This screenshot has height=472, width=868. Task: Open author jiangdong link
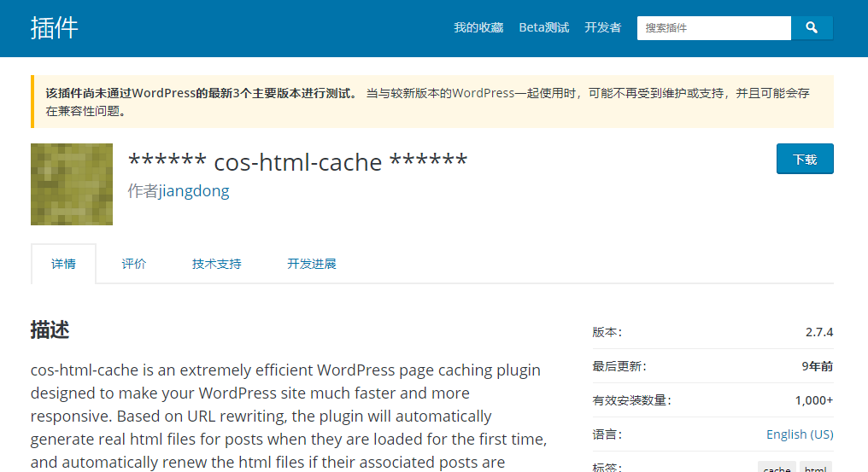[x=194, y=191]
